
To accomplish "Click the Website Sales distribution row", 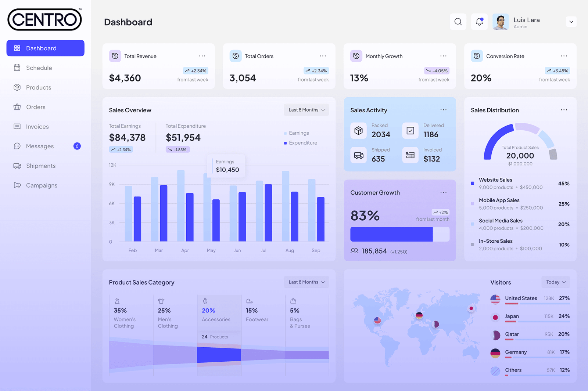I will tap(520, 184).
